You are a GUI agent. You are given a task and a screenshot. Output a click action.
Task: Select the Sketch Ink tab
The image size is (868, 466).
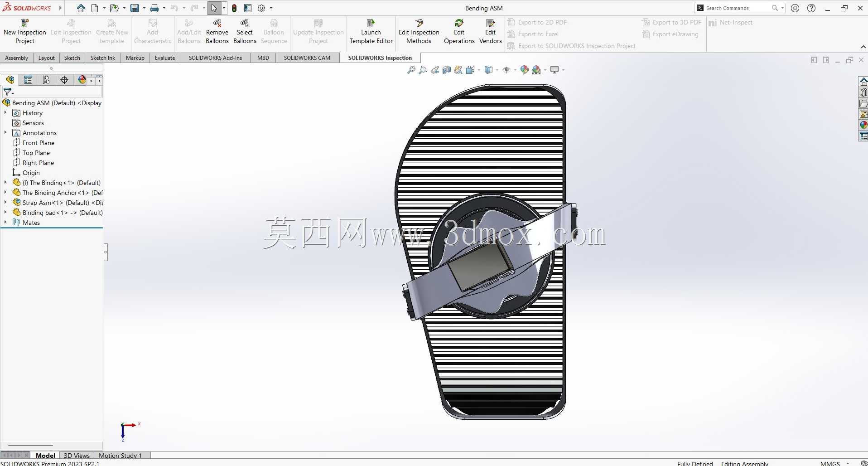click(103, 58)
